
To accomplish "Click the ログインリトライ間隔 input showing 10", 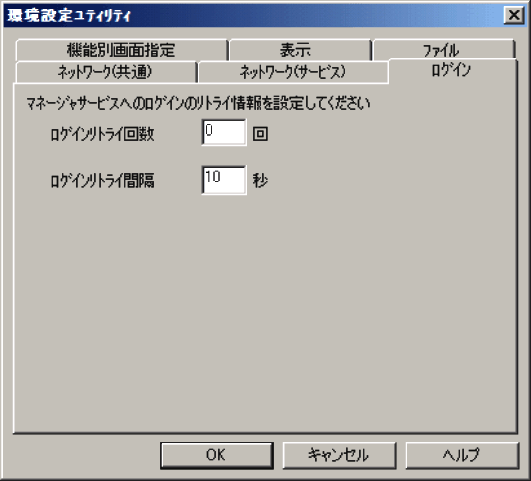I will [x=224, y=180].
